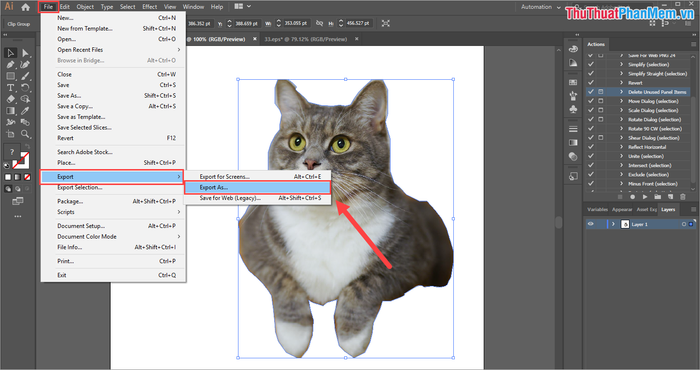Open the Color panel palette icon

pos(573,50)
